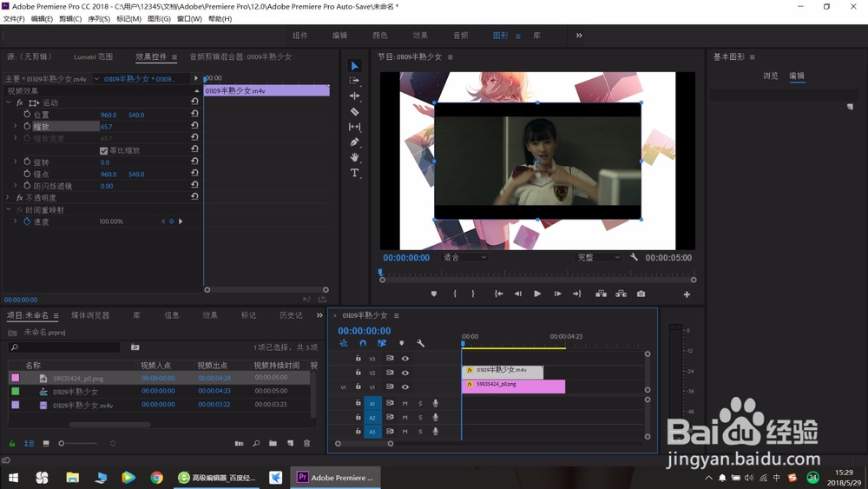Play the program monitor video
The height and width of the screenshot is (489, 868).
pos(537,294)
